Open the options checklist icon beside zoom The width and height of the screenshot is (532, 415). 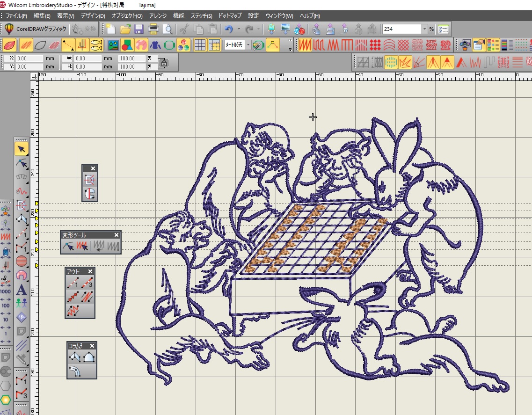click(444, 29)
